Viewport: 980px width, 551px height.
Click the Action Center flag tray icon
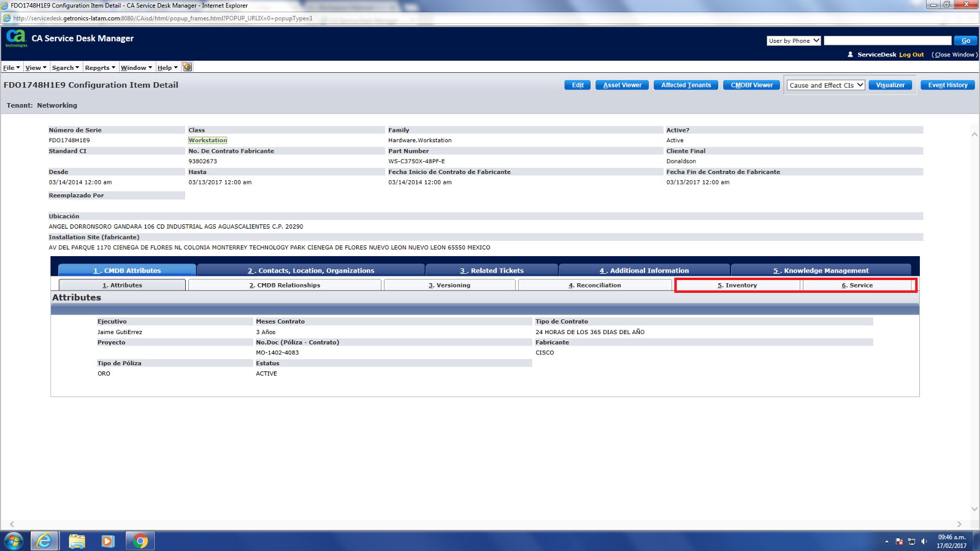[899, 541]
